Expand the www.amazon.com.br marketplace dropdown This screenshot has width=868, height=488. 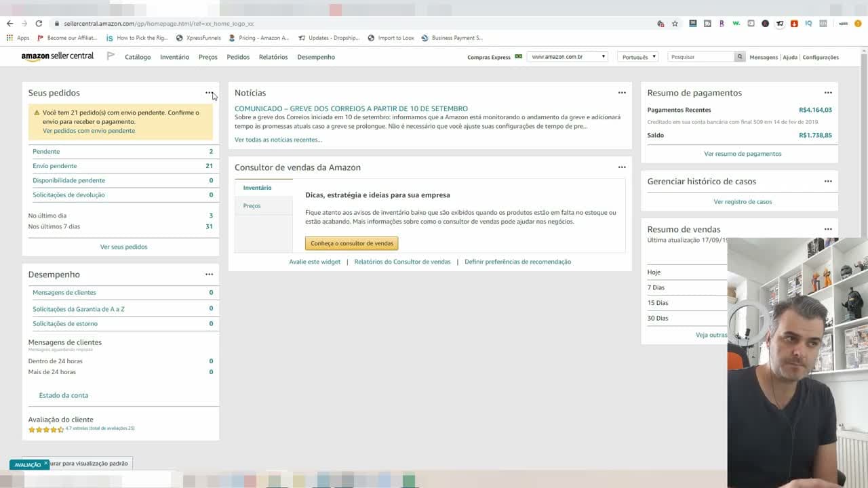click(568, 57)
